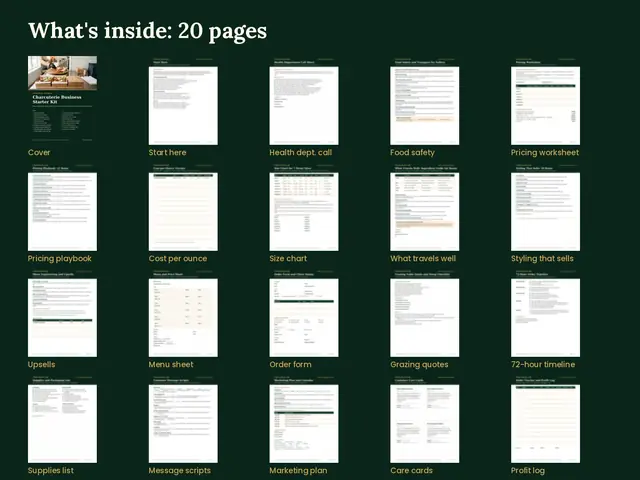Click the 'Supplies list' caption text
The height and width of the screenshot is (480, 640).
click(51, 471)
